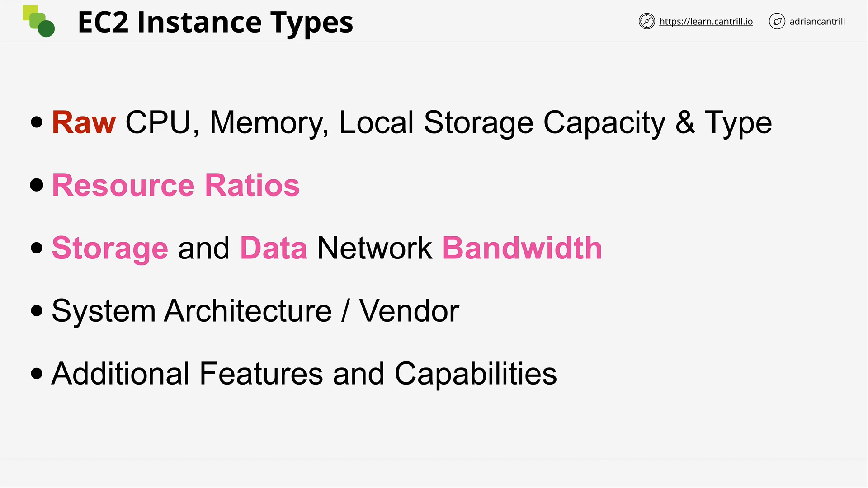Click the Twitter bird icon

777,21
